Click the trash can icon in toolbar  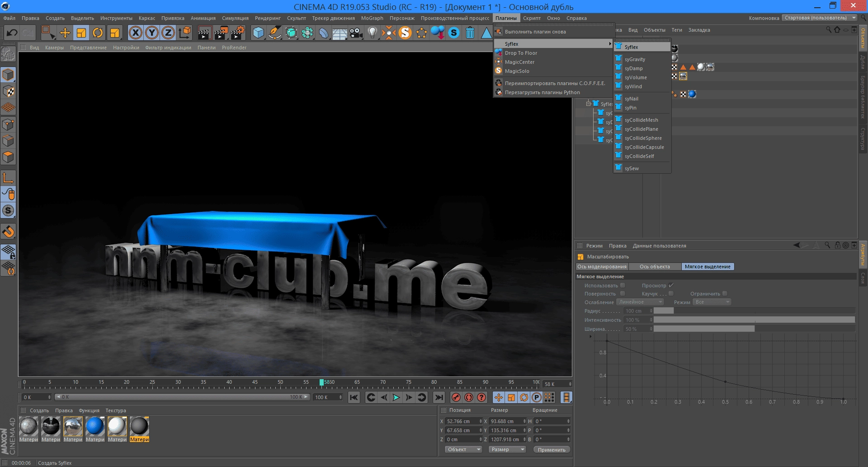click(x=470, y=33)
